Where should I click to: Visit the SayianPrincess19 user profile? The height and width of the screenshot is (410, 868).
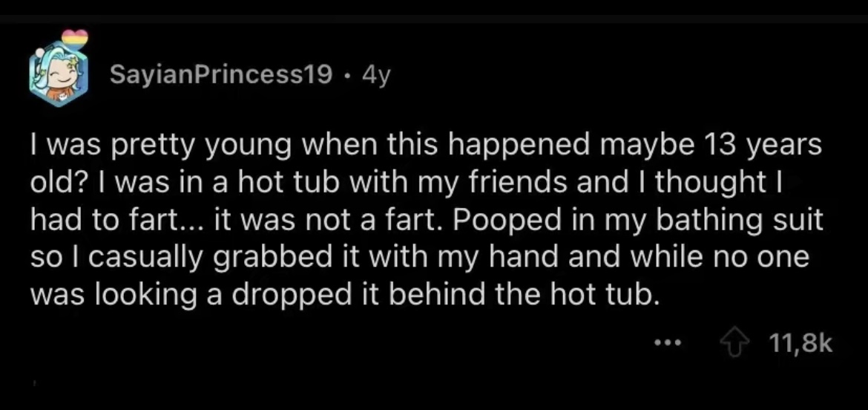tap(221, 74)
